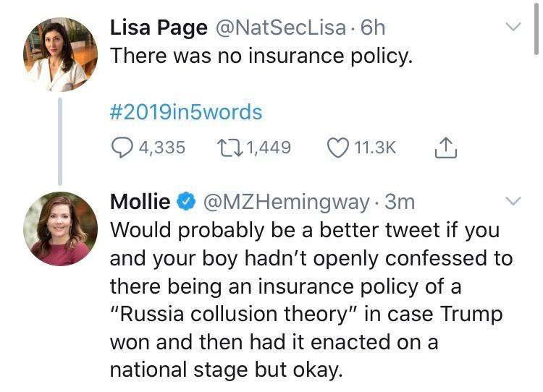Click Mollie's blue verified badge
This screenshot has height=392, width=543.
187,202
